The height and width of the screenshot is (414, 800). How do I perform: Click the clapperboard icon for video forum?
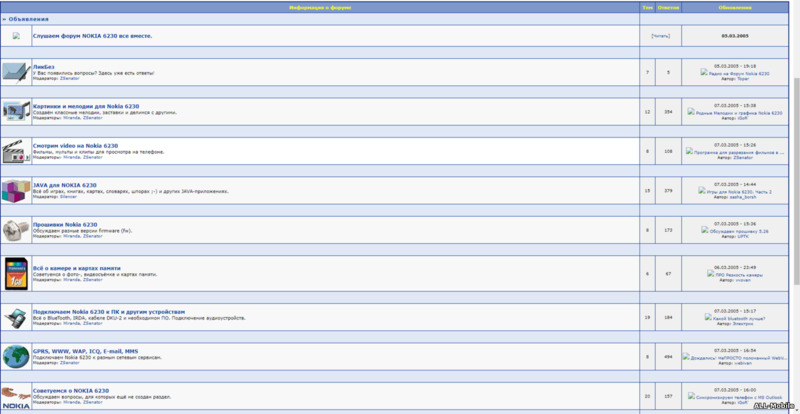[16, 152]
